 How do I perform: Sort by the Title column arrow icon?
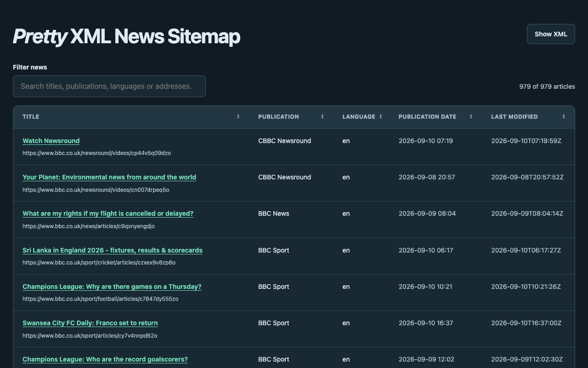click(x=238, y=117)
